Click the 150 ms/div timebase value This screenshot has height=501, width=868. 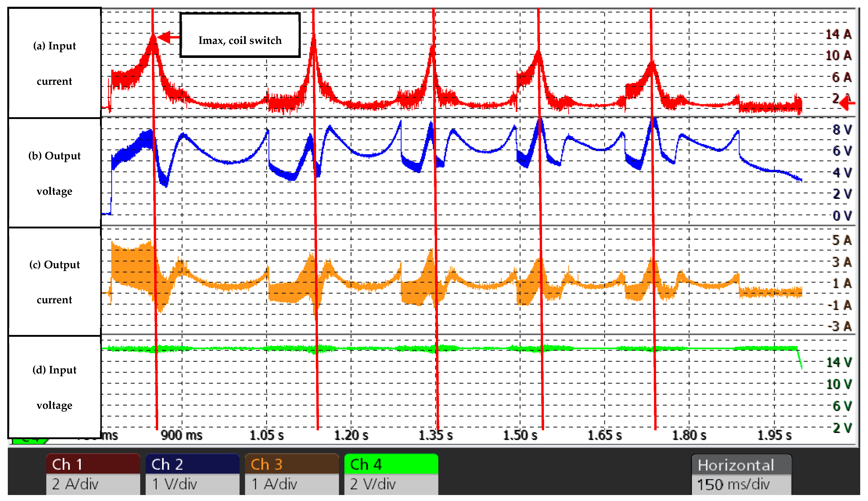click(x=733, y=484)
